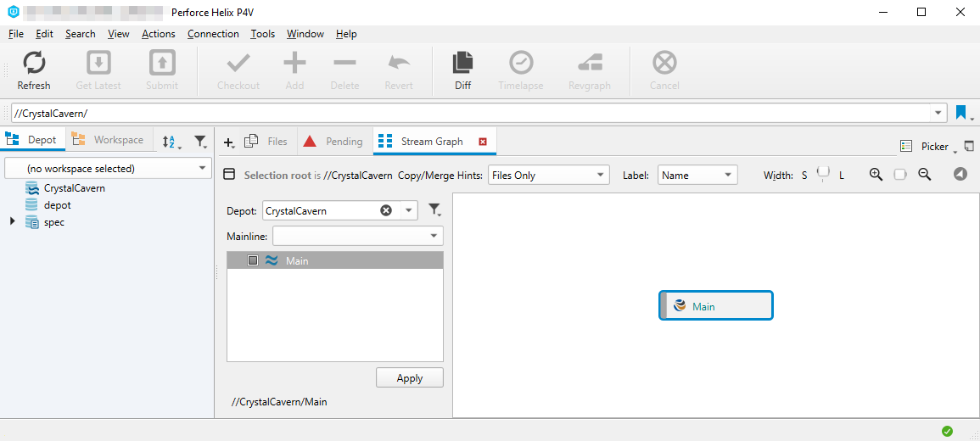Open the bookmarks icon beside address bar
Viewport: 980px width, 441px height.
pos(961,113)
